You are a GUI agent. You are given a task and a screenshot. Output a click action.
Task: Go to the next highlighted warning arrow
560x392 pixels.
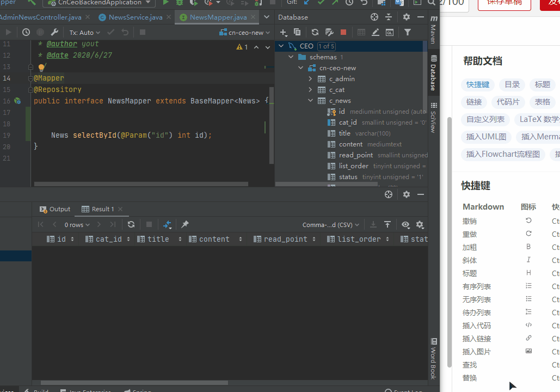tap(268, 47)
